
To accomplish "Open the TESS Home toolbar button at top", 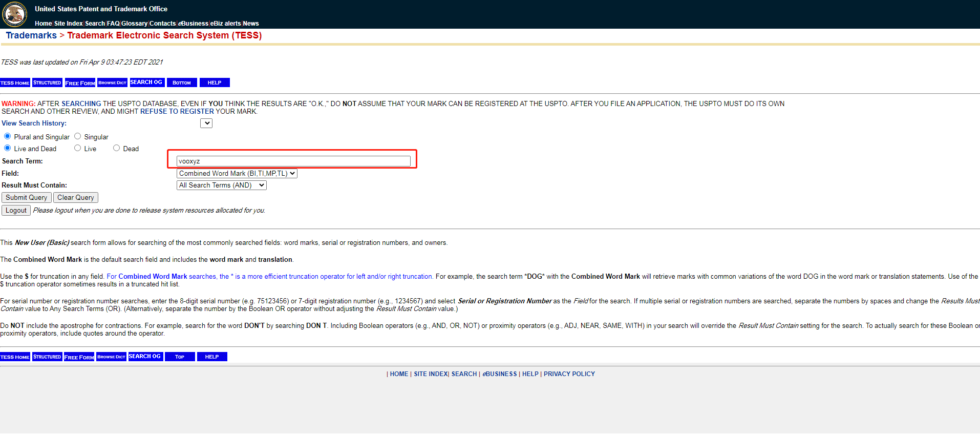I will pos(15,83).
